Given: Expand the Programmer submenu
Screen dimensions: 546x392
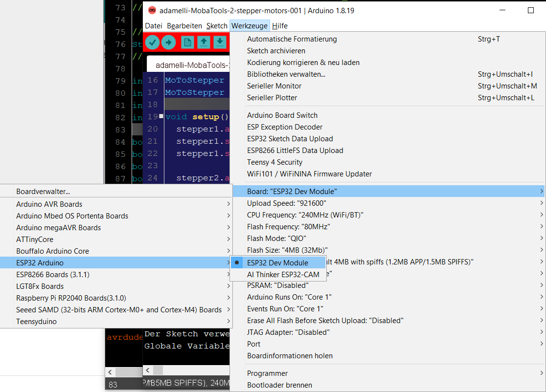Looking at the screenshot, I should [388, 373].
